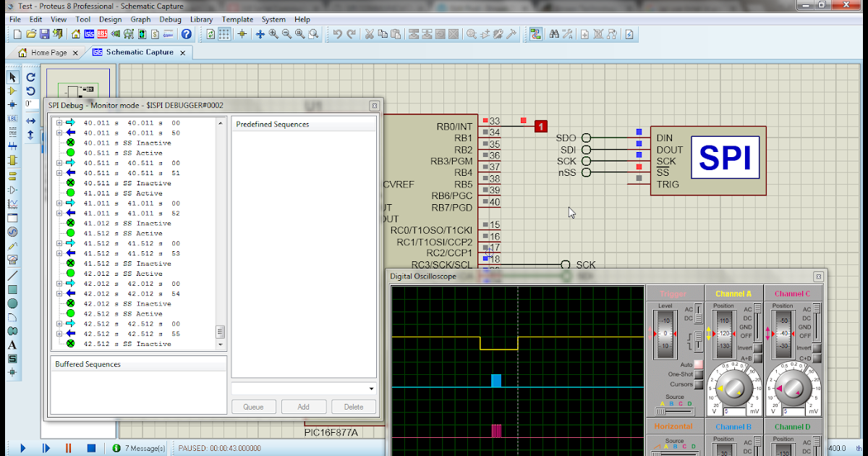This screenshot has width=868, height=456.
Task: Click the Save Project toolbar icon
Action: pyautogui.click(x=44, y=34)
